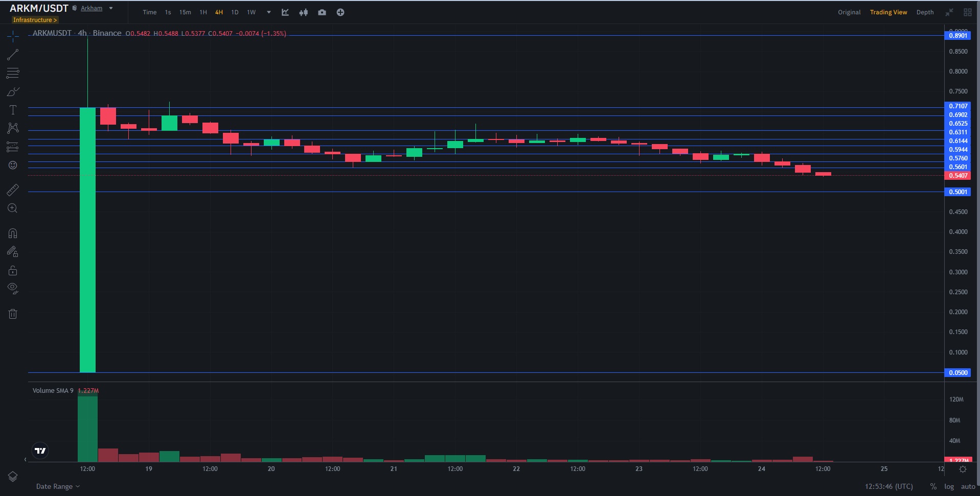The height and width of the screenshot is (496, 980).
Task: Click the 0.8901 price line label
Action: coord(958,35)
